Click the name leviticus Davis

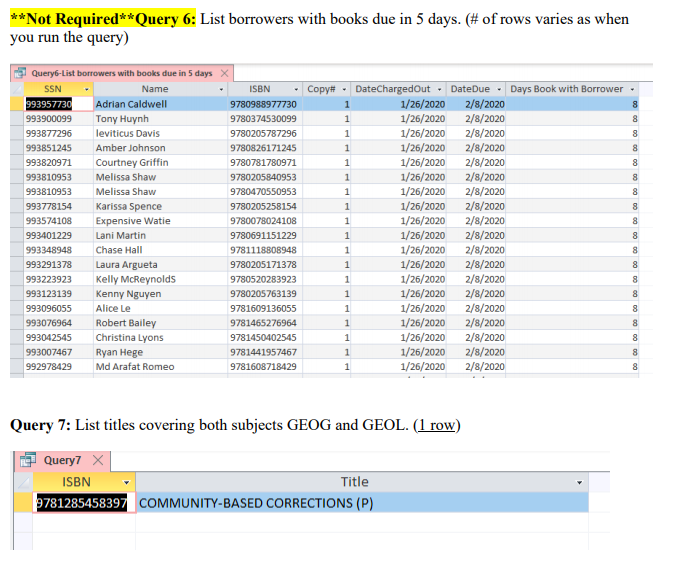(x=127, y=133)
